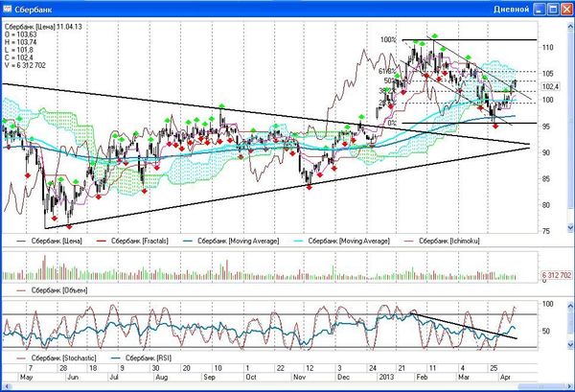
Task: Click the May month label on time axis
Action: tap(27, 377)
